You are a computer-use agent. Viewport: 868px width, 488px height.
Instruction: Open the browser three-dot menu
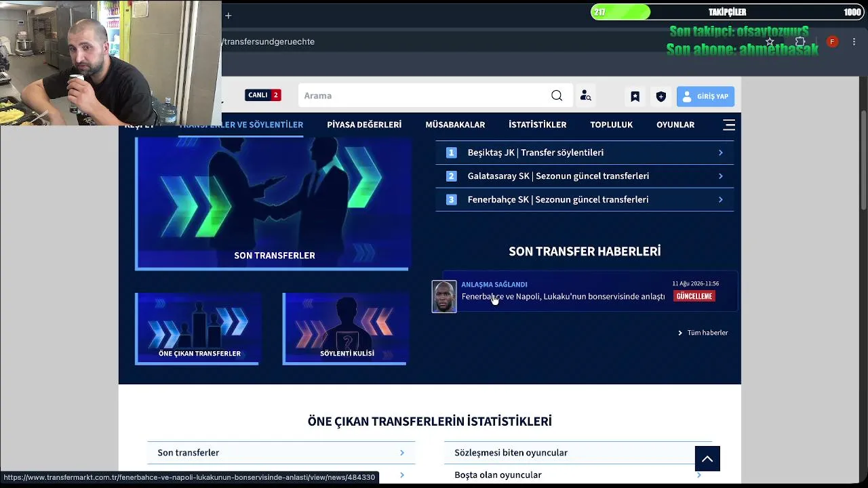pyautogui.click(x=854, y=41)
